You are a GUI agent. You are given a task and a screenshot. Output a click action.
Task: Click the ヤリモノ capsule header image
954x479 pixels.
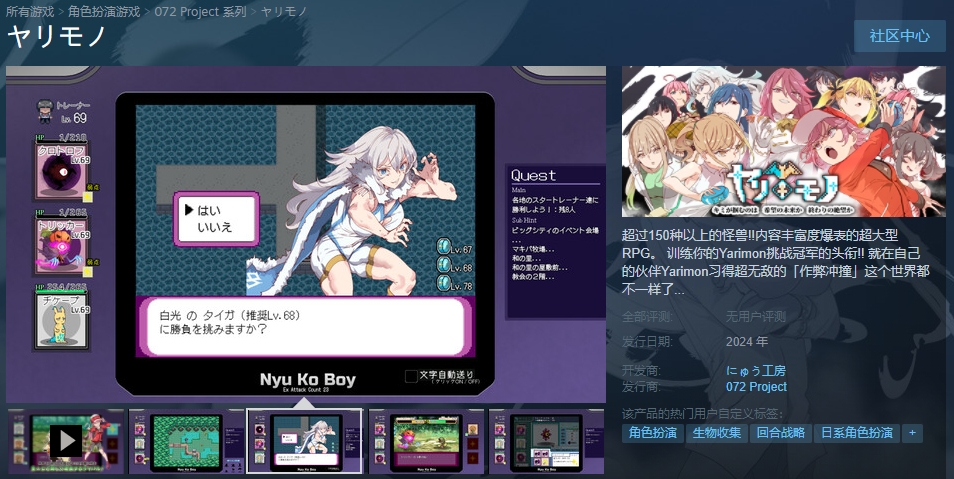tap(784, 141)
